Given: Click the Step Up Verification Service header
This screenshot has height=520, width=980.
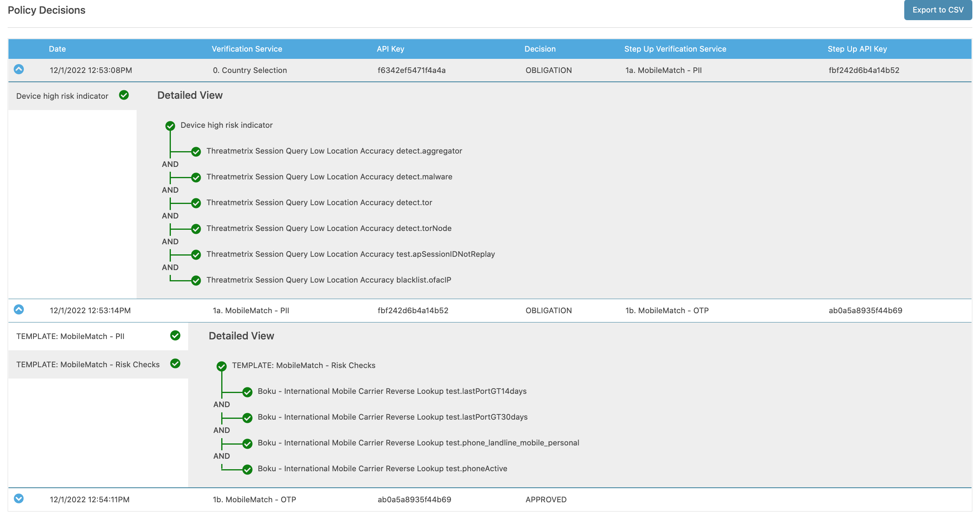Looking at the screenshot, I should (x=675, y=49).
